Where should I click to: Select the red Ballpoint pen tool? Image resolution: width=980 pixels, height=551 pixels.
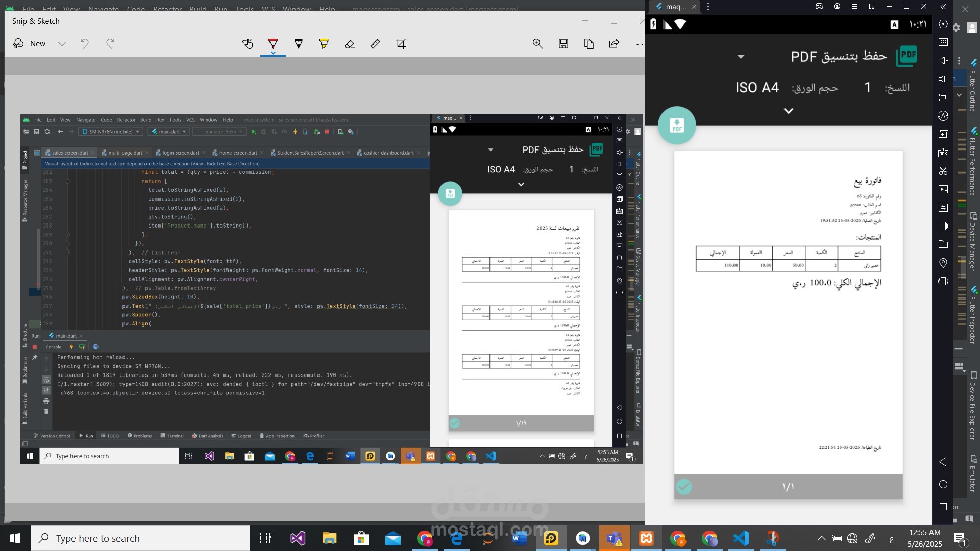(273, 43)
